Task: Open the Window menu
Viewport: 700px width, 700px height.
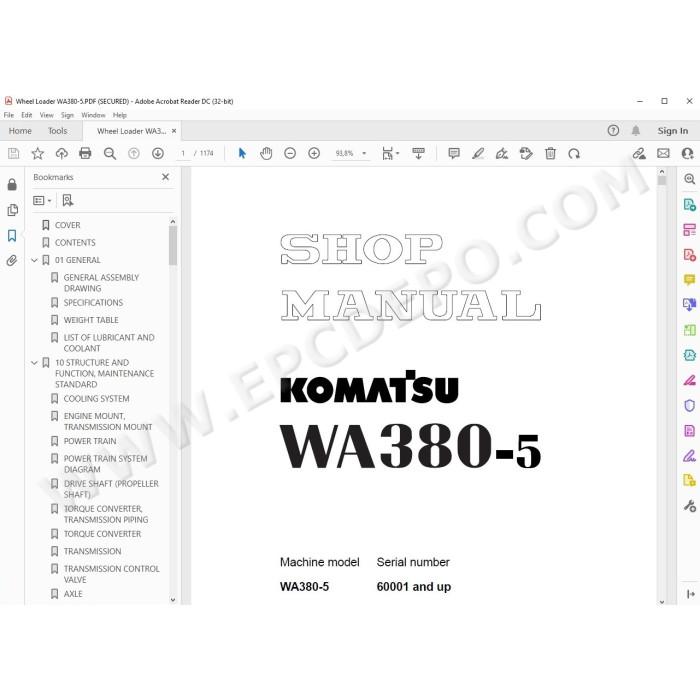Action: pyautogui.click(x=93, y=115)
